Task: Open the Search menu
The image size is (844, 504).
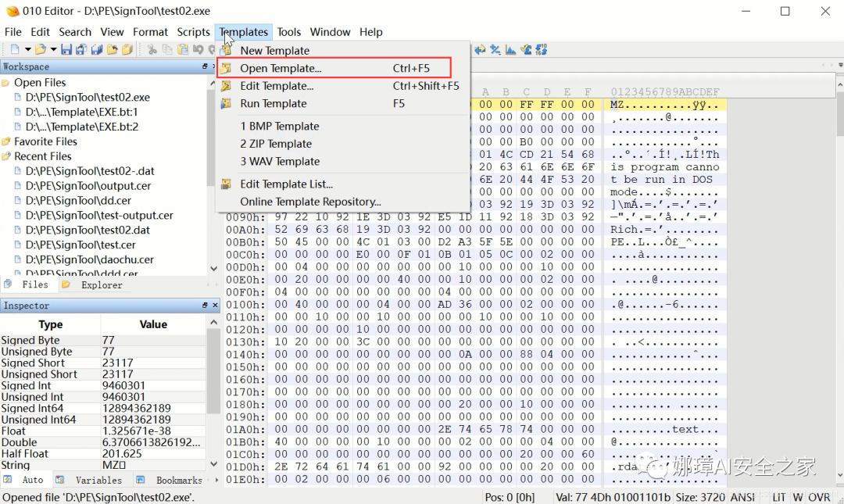Action: pyautogui.click(x=75, y=32)
